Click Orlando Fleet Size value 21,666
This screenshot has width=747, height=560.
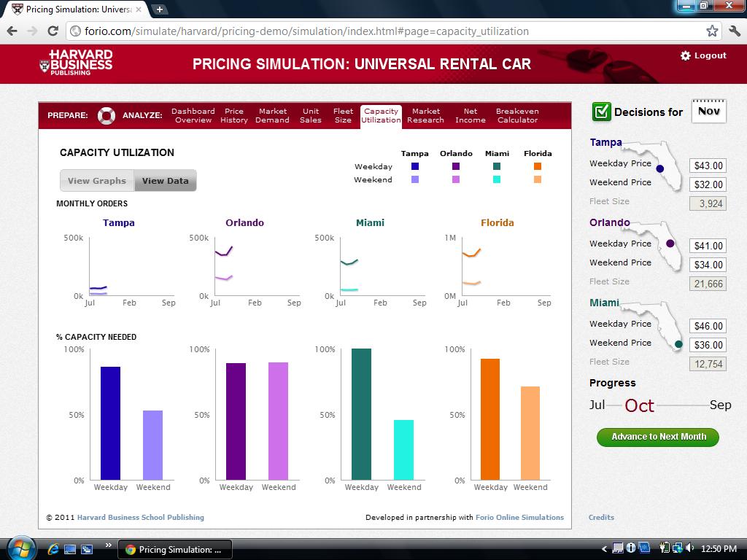(708, 284)
